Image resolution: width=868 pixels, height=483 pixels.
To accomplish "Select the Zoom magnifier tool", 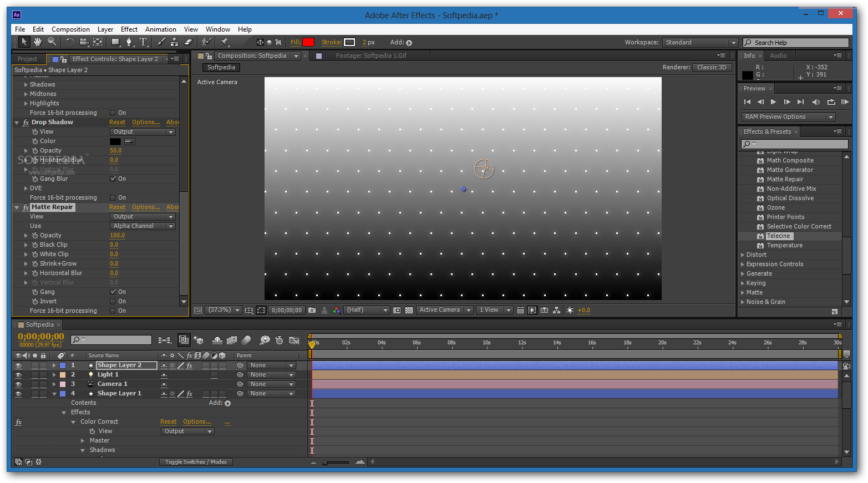I will 52,42.
